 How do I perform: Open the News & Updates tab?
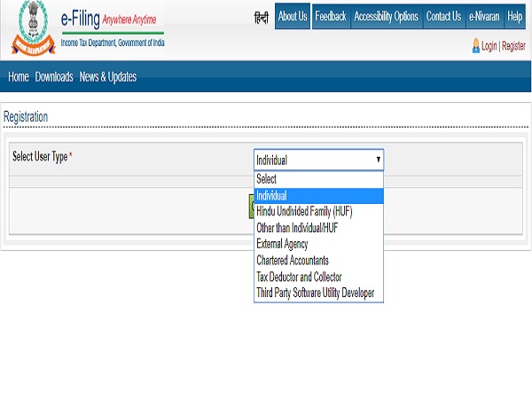(x=108, y=77)
